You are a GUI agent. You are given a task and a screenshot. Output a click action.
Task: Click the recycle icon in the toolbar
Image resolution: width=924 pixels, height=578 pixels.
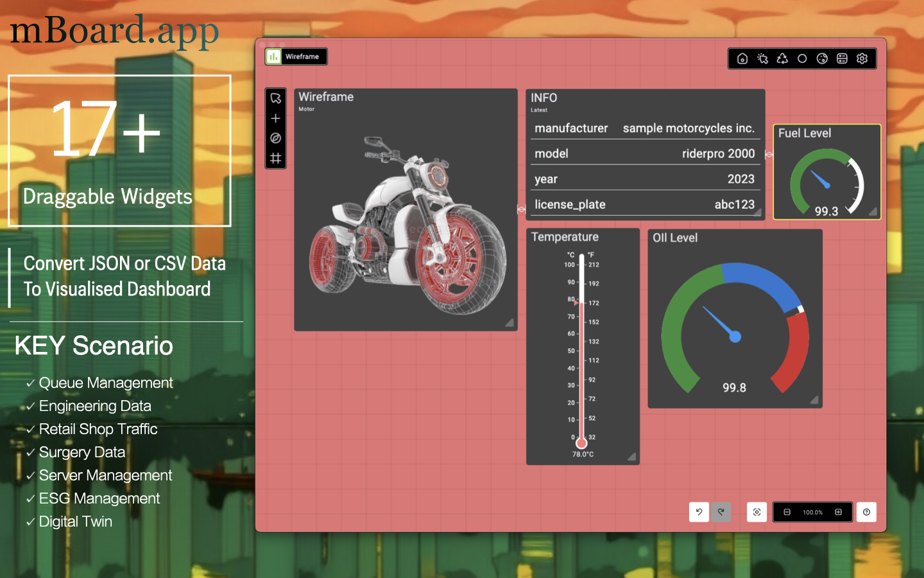(783, 58)
